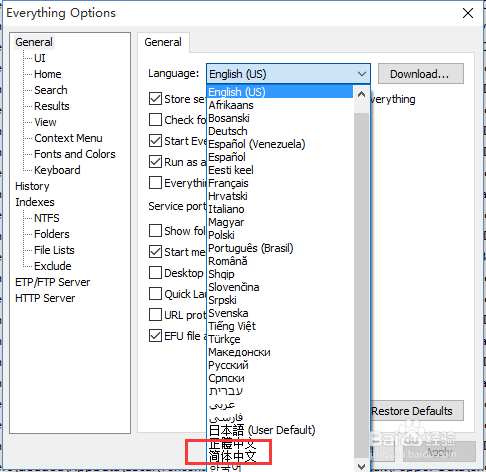The image size is (486, 472).
Task: Open the Download... languages button
Action: pos(420,74)
